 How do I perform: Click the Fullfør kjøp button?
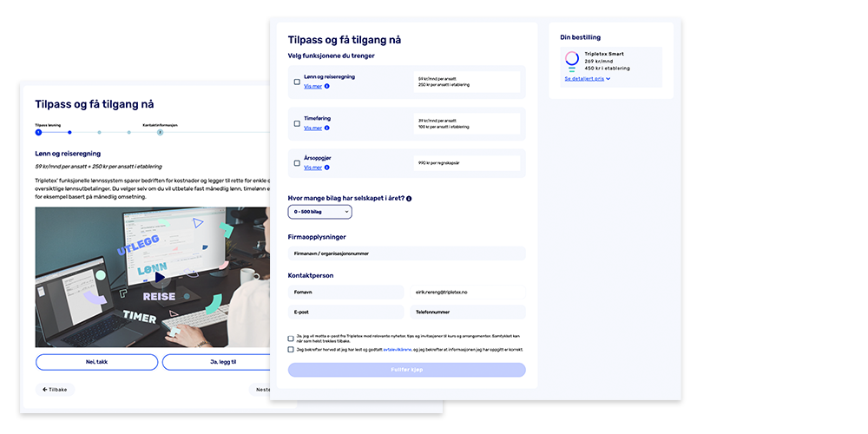(407, 370)
